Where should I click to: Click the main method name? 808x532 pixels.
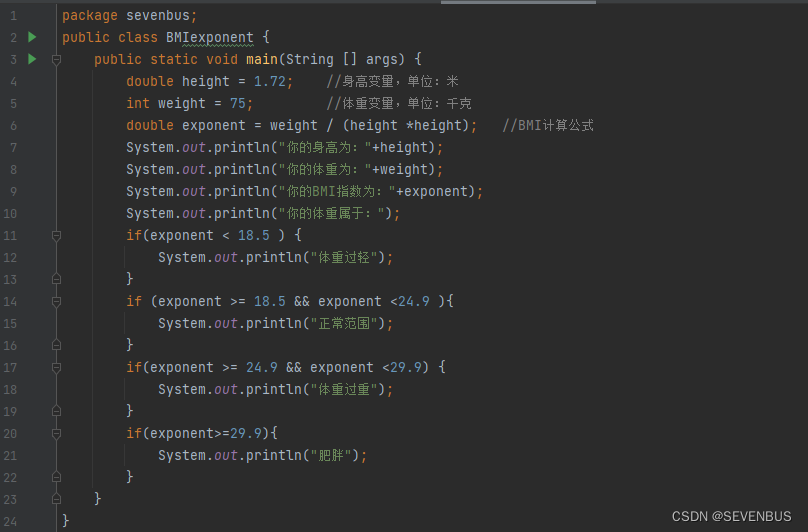262,59
